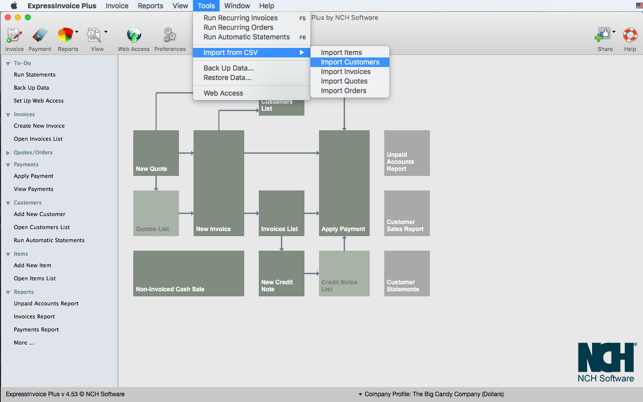Click Run Statements in sidebar

34,75
